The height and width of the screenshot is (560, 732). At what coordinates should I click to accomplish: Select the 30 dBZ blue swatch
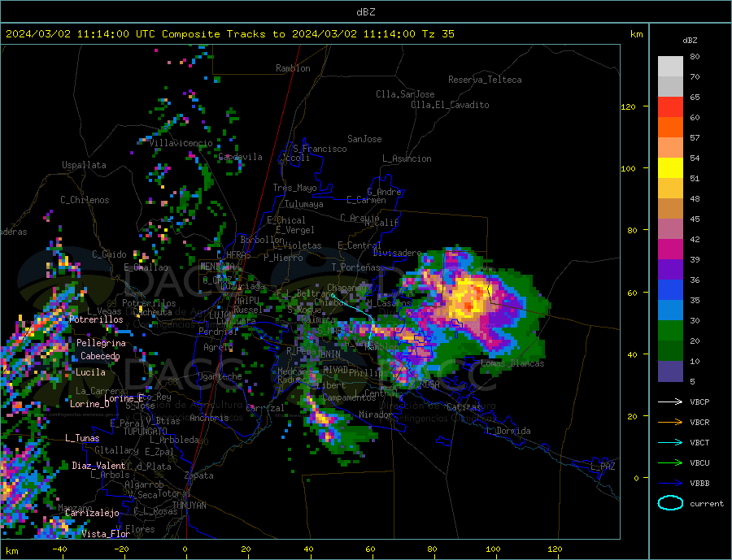coord(670,310)
